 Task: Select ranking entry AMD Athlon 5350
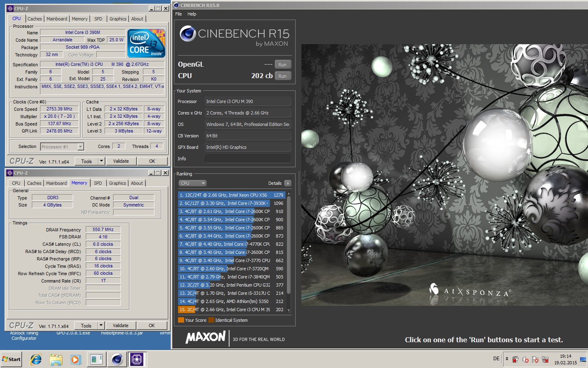pyautogui.click(x=232, y=301)
